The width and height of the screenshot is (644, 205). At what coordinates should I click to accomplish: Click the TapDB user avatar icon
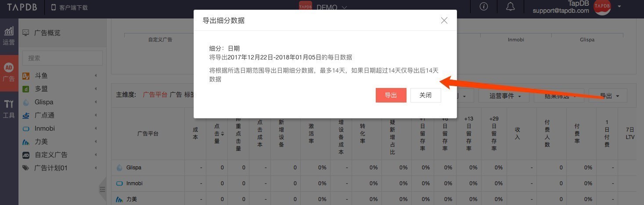pyautogui.click(x=602, y=7)
